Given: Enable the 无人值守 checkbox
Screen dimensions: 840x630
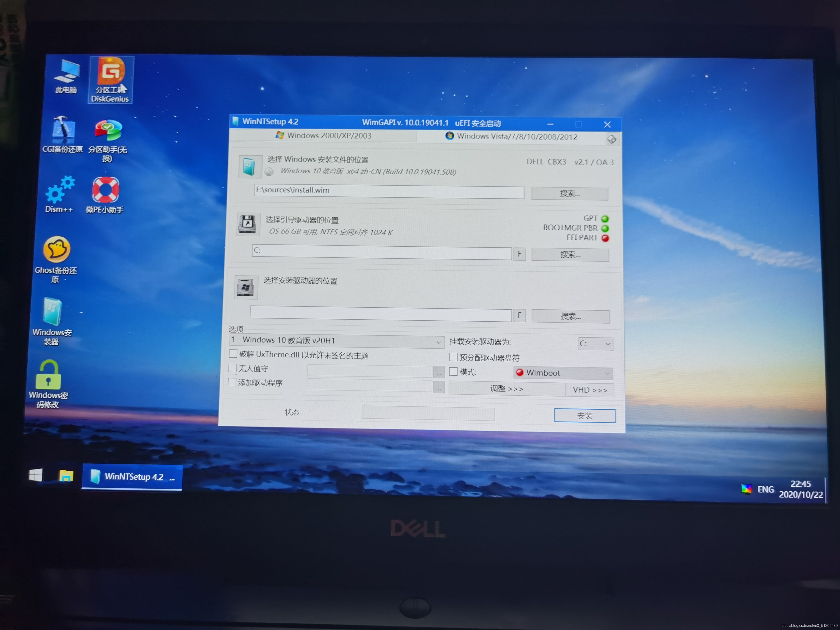Looking at the screenshot, I should point(232,368).
